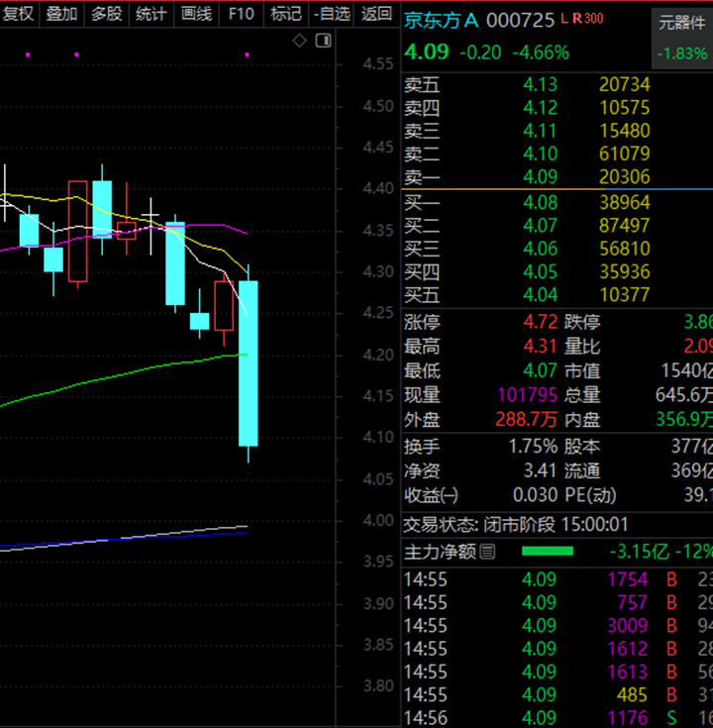The image size is (713, 728).
Task: Toggle 自选 watchlist membership
Action: click(332, 14)
